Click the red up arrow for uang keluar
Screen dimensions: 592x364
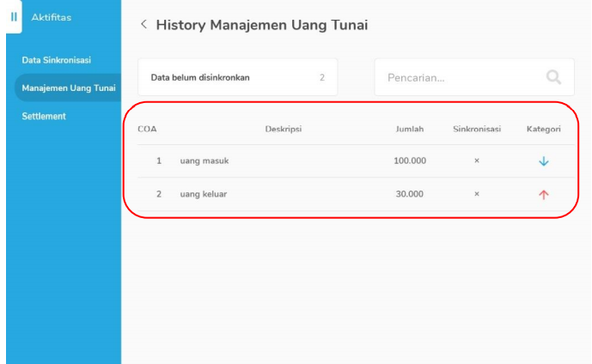pyautogui.click(x=543, y=194)
